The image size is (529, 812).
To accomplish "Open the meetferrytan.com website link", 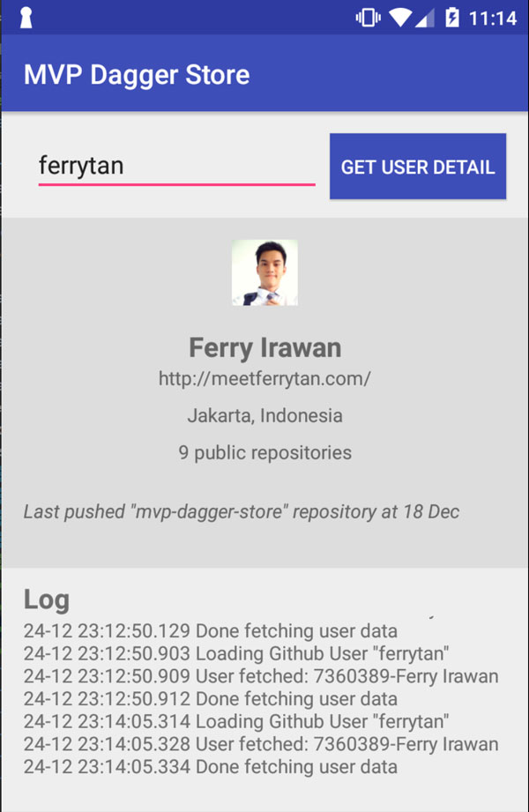I will pos(264,378).
